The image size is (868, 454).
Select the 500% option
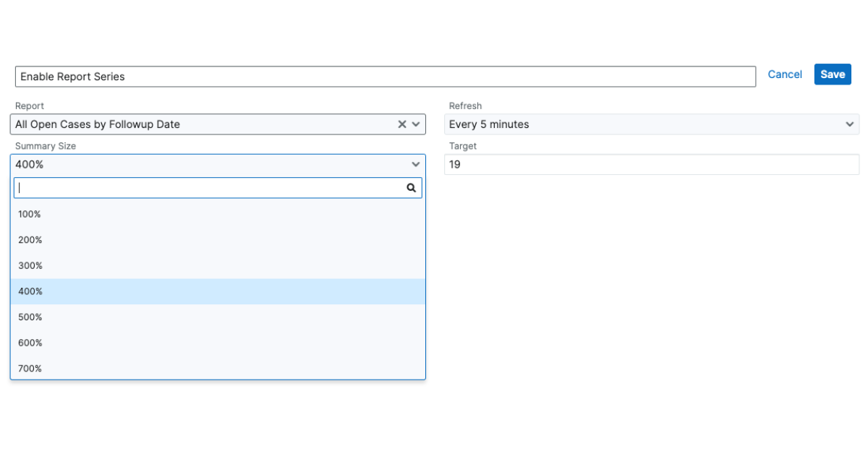[218, 317]
